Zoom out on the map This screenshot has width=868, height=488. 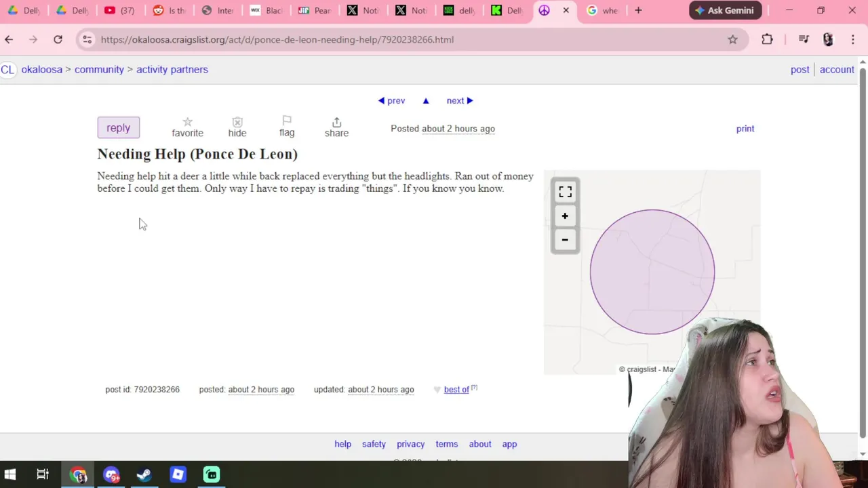pos(565,240)
